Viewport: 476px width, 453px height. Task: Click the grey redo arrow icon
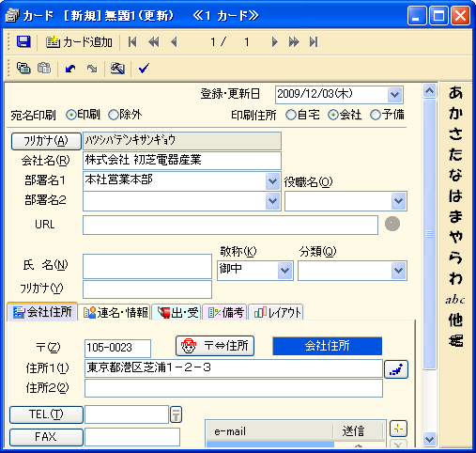[92, 68]
